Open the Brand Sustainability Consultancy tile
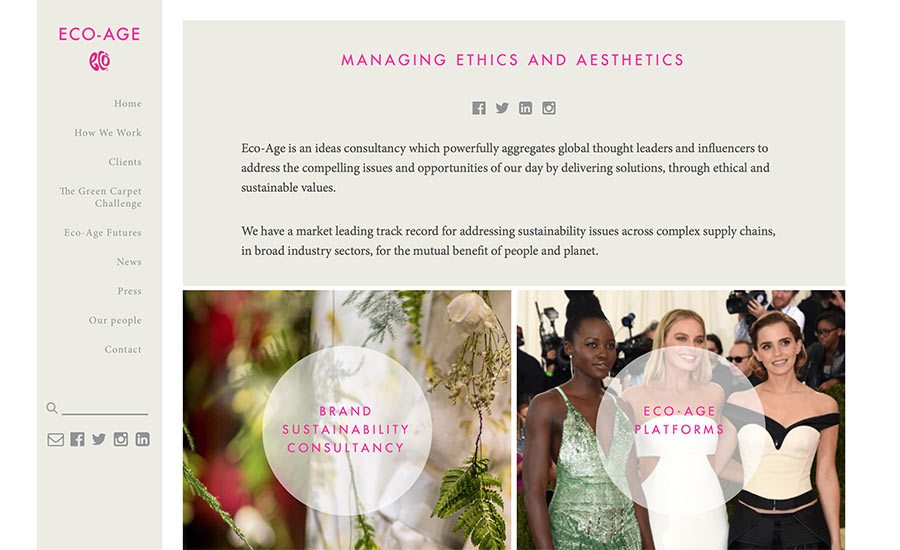 [x=347, y=420]
